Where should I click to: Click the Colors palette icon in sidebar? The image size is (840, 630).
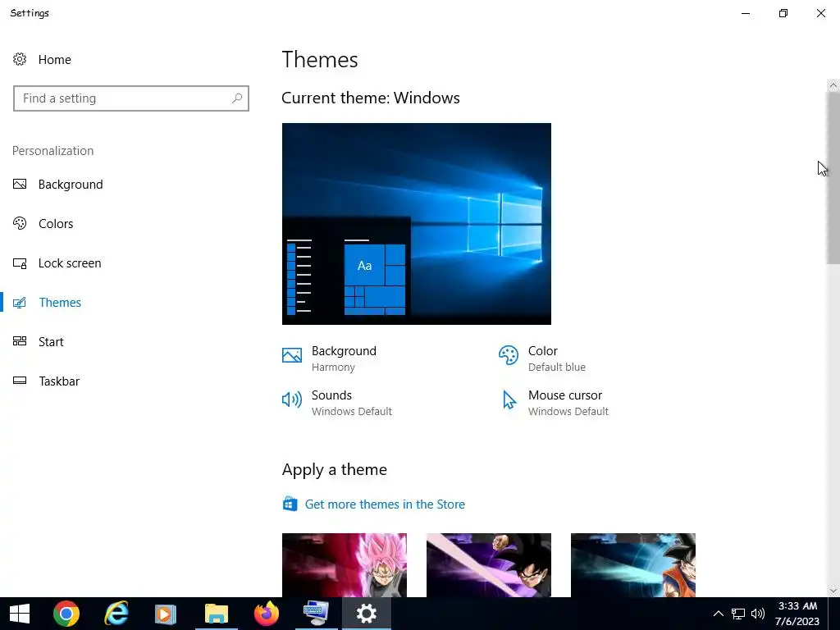20,223
